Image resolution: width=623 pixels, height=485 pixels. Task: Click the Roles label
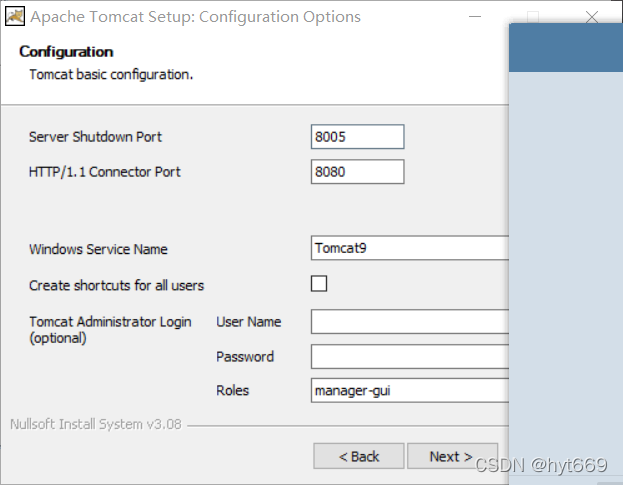(x=232, y=390)
